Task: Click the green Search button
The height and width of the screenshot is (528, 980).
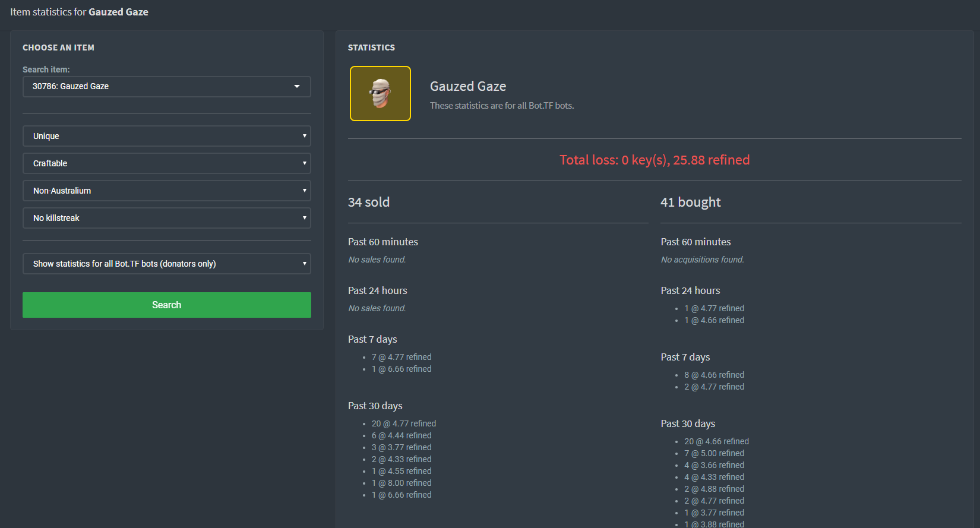Action: (166, 305)
